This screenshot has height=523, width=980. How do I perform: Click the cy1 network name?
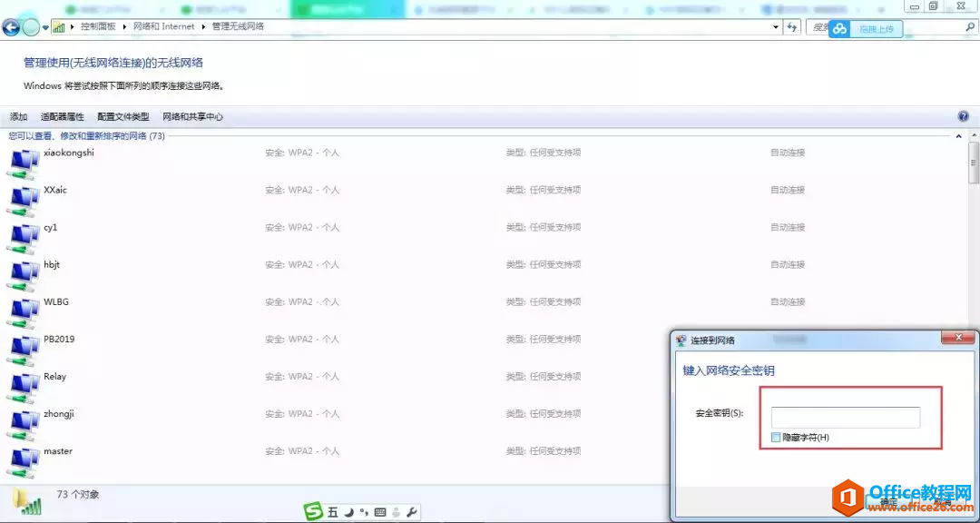click(50, 227)
